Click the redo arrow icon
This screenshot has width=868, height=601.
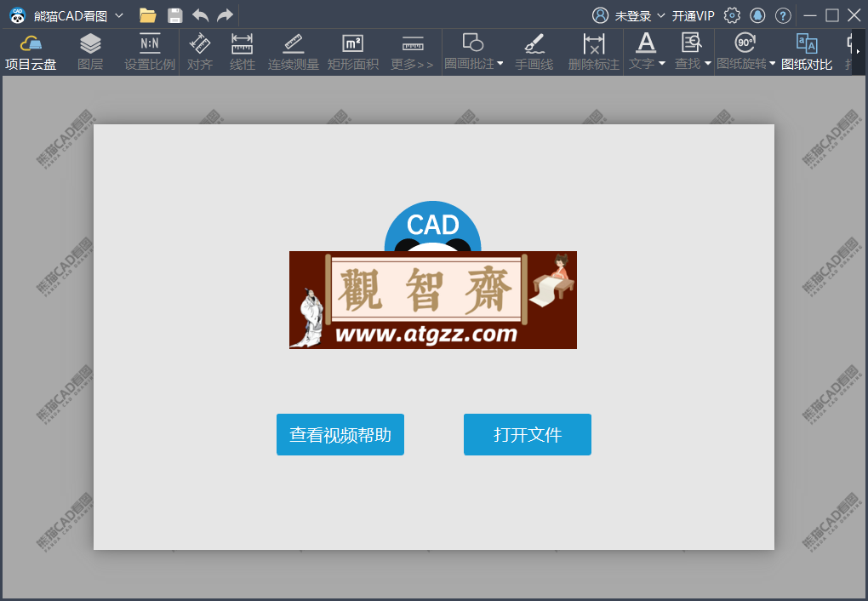pyautogui.click(x=225, y=15)
